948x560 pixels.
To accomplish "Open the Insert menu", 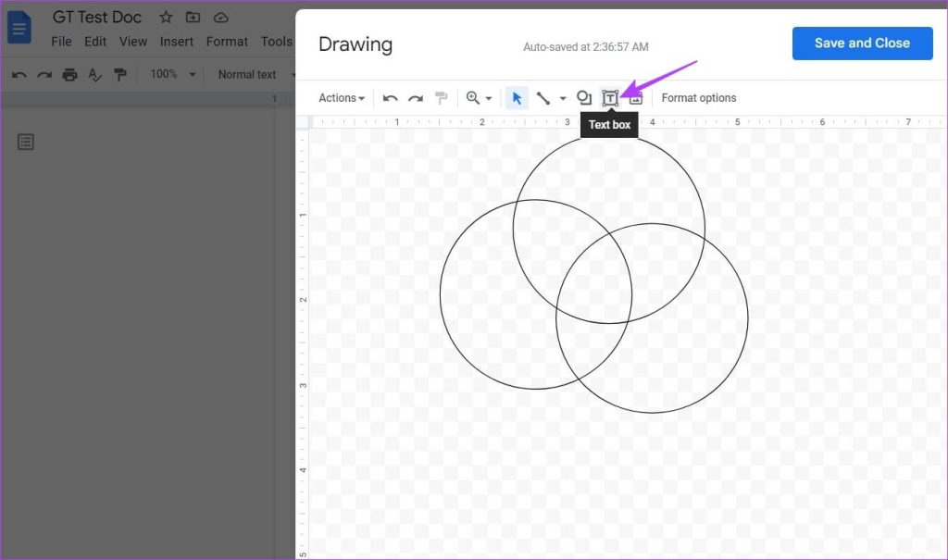I will tap(176, 42).
